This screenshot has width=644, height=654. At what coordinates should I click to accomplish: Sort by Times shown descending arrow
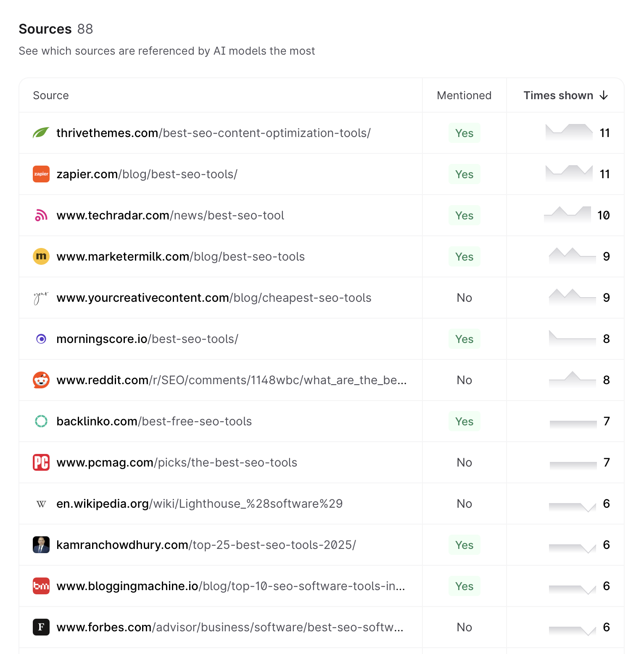[604, 95]
